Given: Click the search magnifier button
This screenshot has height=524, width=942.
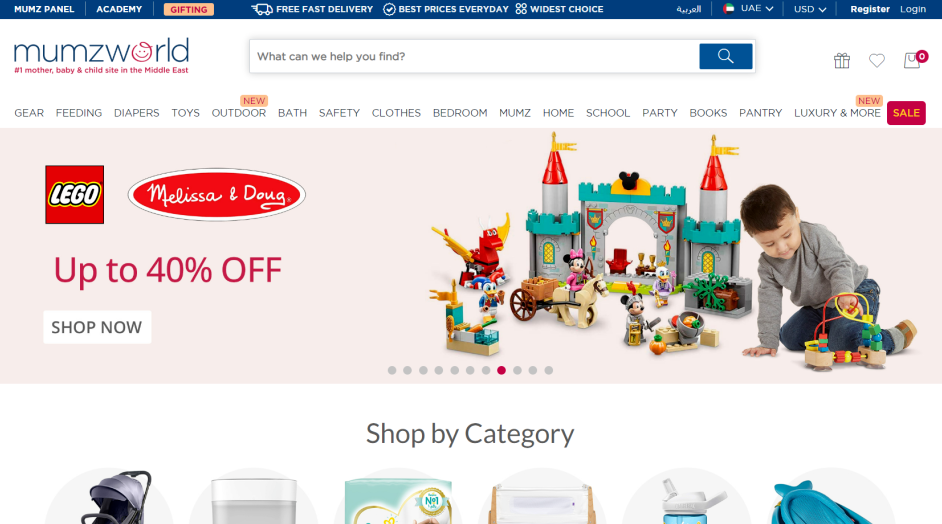Looking at the screenshot, I should (725, 56).
